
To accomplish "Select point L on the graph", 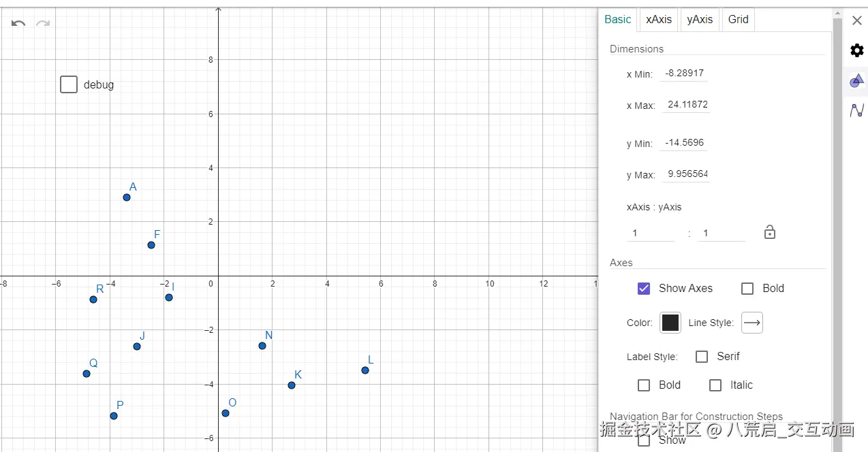I will coord(365,370).
